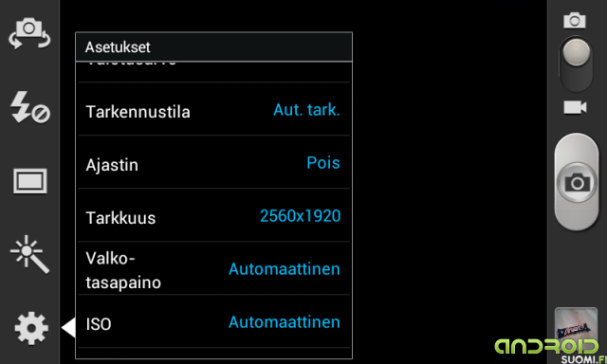Open the shooting mode rectangle icon

pyautogui.click(x=29, y=181)
